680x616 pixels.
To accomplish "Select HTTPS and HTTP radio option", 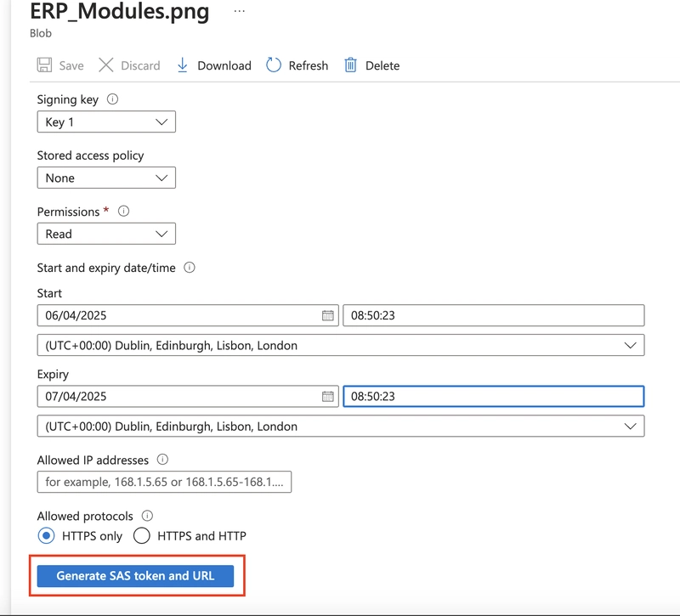I will pyautogui.click(x=141, y=536).
